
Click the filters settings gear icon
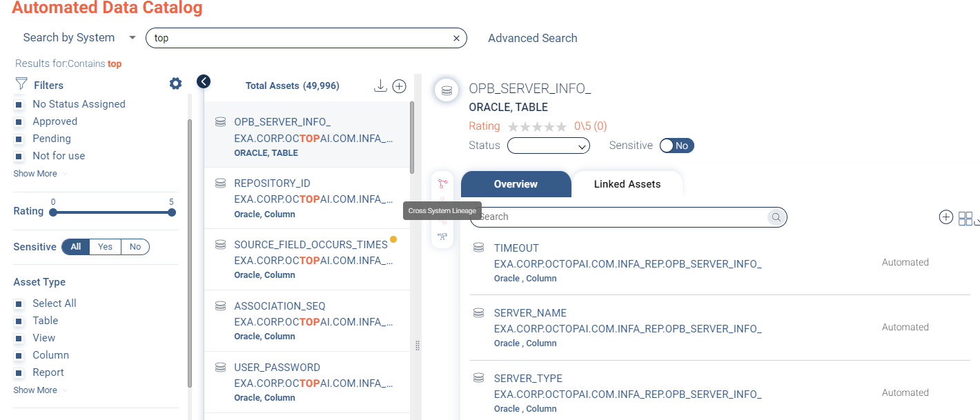175,84
